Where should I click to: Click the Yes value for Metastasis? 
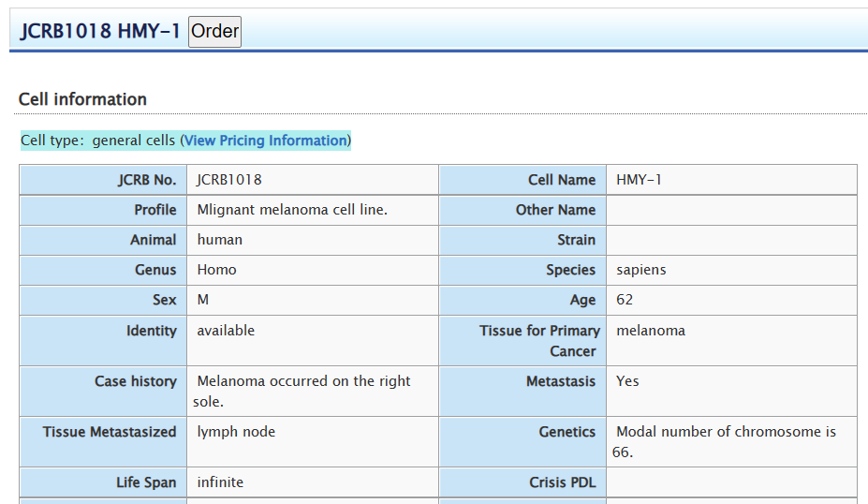tap(627, 381)
